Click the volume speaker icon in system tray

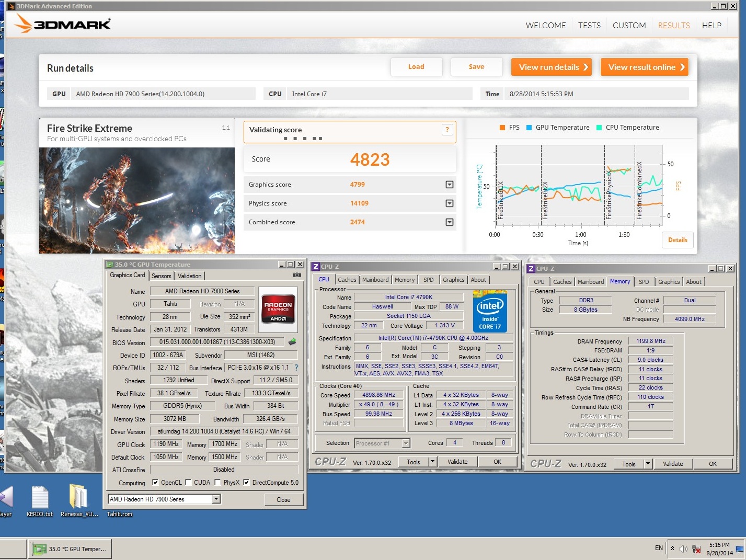click(x=683, y=548)
